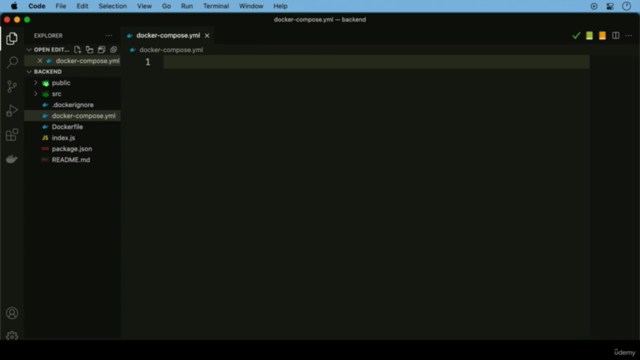Open the Window menu
640x360 pixels.
click(x=251, y=6)
